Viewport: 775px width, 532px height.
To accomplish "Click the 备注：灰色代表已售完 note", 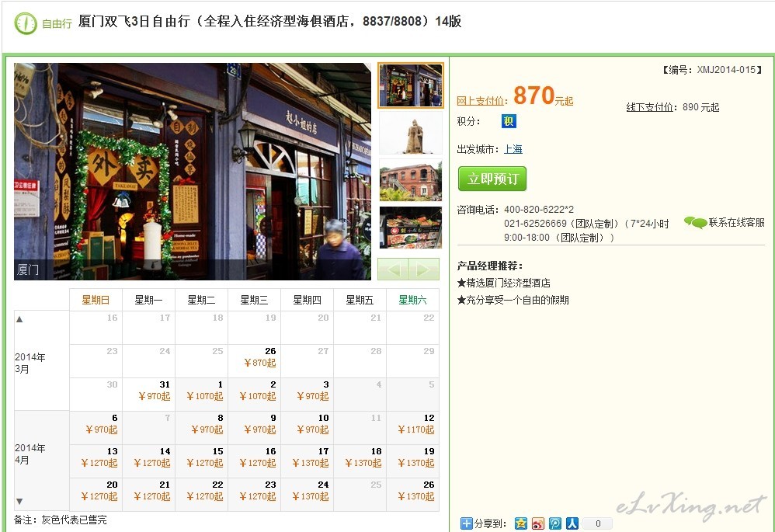I will (61, 520).
